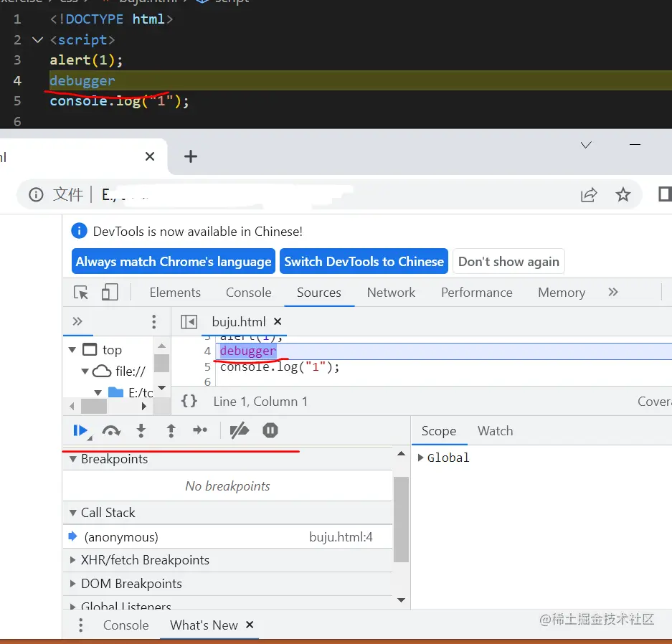Screen dimensions: 672x644
Task: Open navigator three-dot menu
Action: [x=154, y=322]
